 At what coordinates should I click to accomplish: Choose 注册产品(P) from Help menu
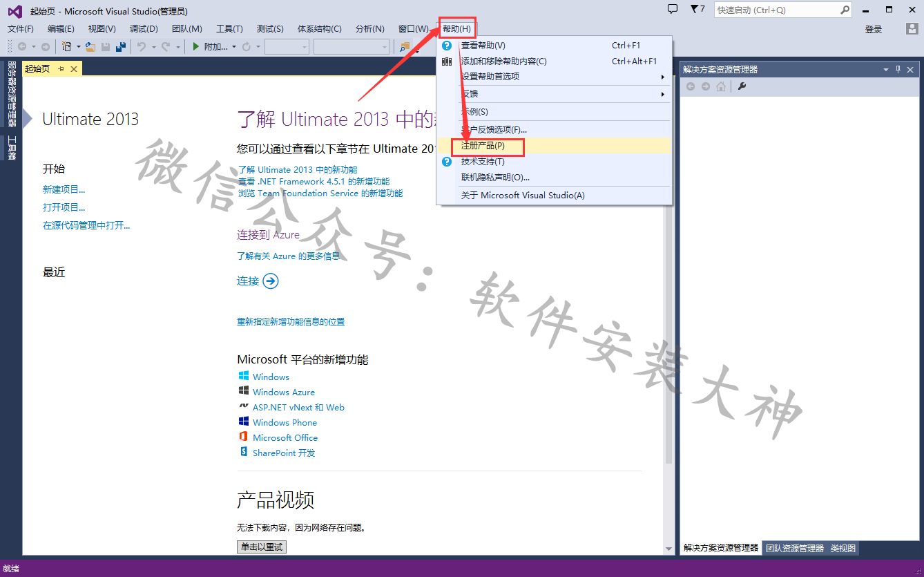click(x=554, y=146)
